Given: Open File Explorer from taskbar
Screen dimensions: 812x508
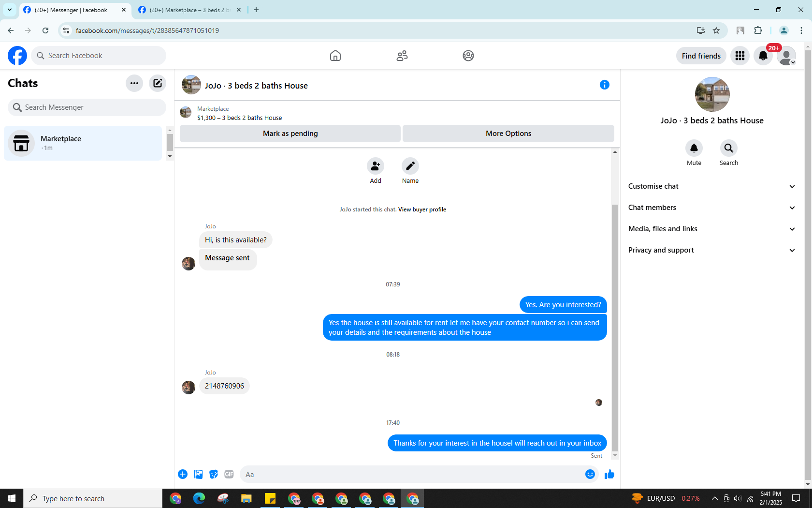Looking at the screenshot, I should pyautogui.click(x=246, y=498).
